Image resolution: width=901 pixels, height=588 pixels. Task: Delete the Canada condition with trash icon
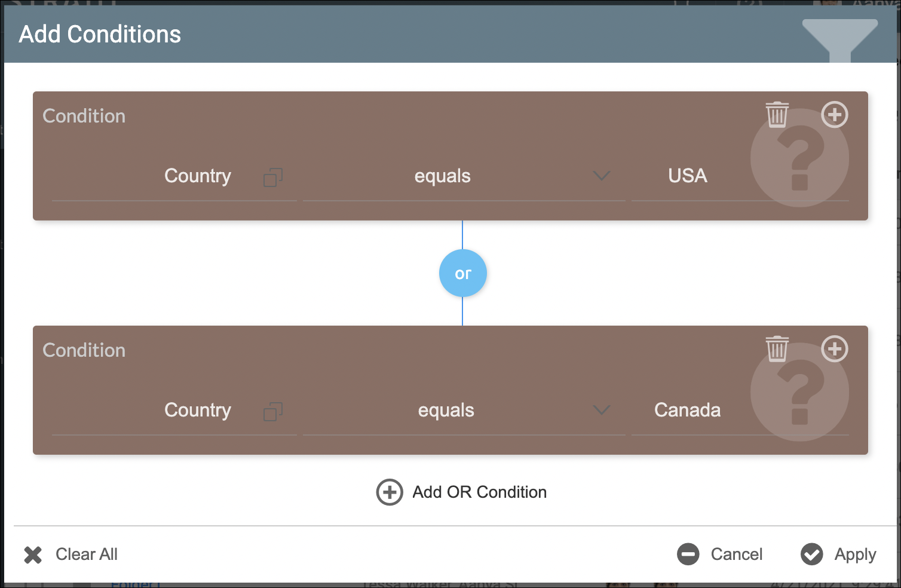point(777,348)
